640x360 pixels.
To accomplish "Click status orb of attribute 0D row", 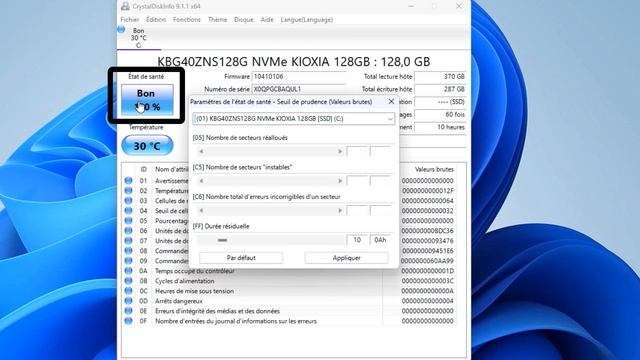I will pyautogui.click(x=129, y=301).
